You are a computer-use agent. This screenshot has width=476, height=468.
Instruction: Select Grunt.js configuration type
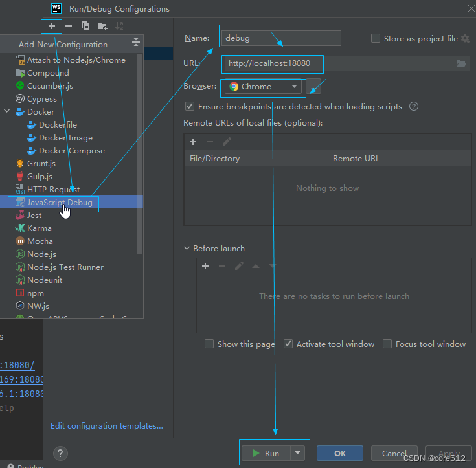point(36,164)
